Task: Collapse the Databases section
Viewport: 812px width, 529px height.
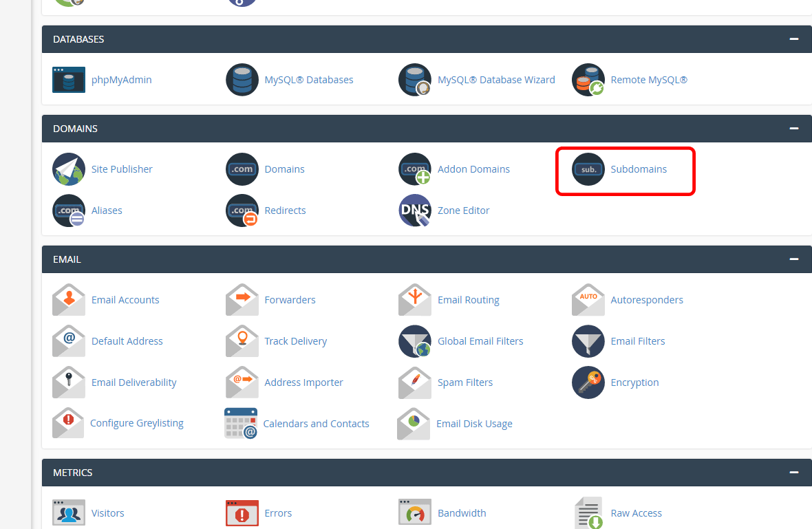Action: coord(794,39)
